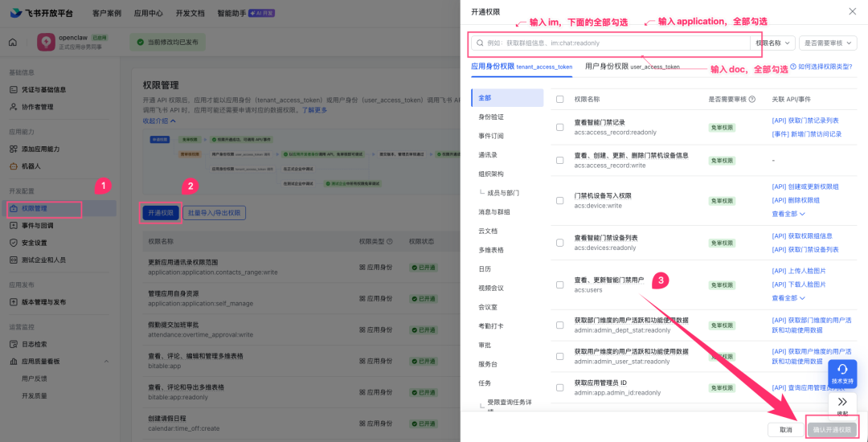The width and height of the screenshot is (868, 442).
Task: Select all permissions using the header checkbox
Action: [x=560, y=100]
